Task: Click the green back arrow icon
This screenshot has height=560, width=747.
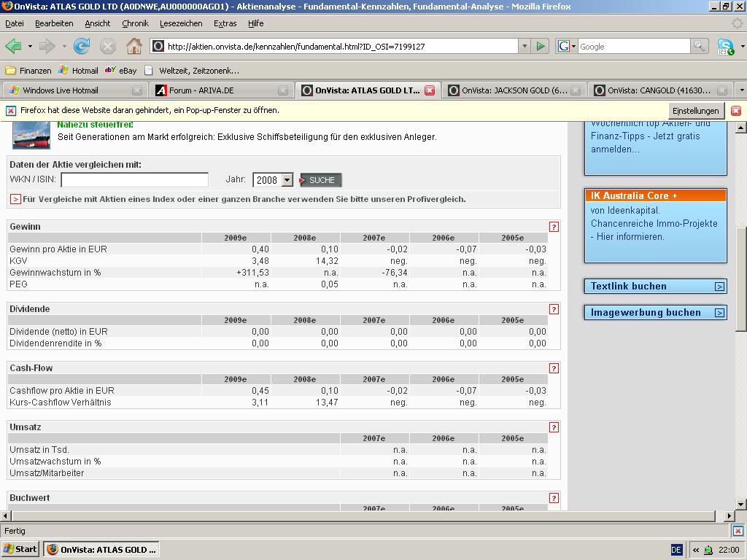Action: click(x=13, y=46)
